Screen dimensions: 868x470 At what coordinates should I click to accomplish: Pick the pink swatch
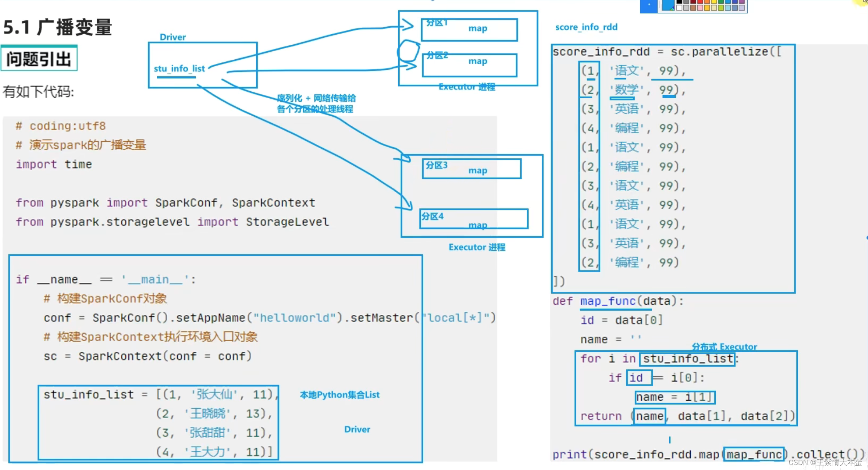pos(700,8)
